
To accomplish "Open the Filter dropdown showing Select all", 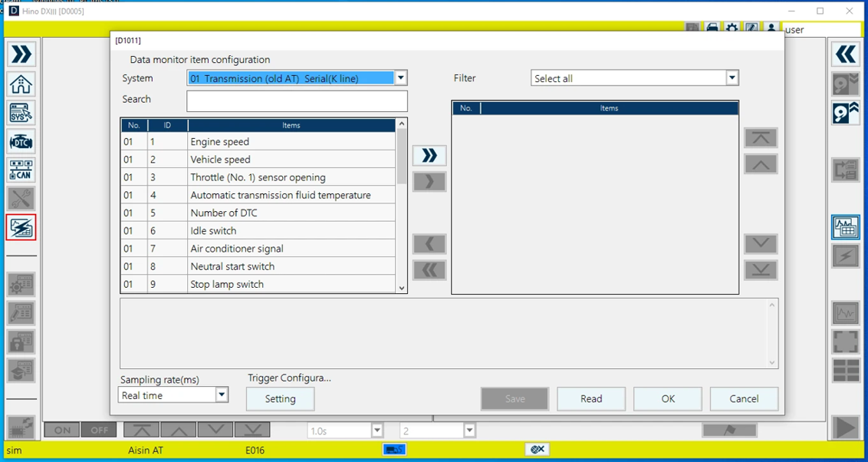I will click(x=732, y=78).
